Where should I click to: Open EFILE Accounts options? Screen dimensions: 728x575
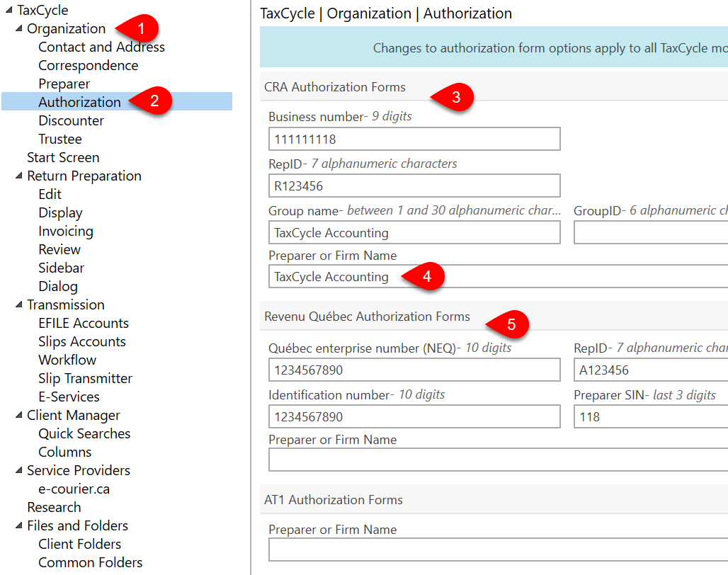click(84, 323)
